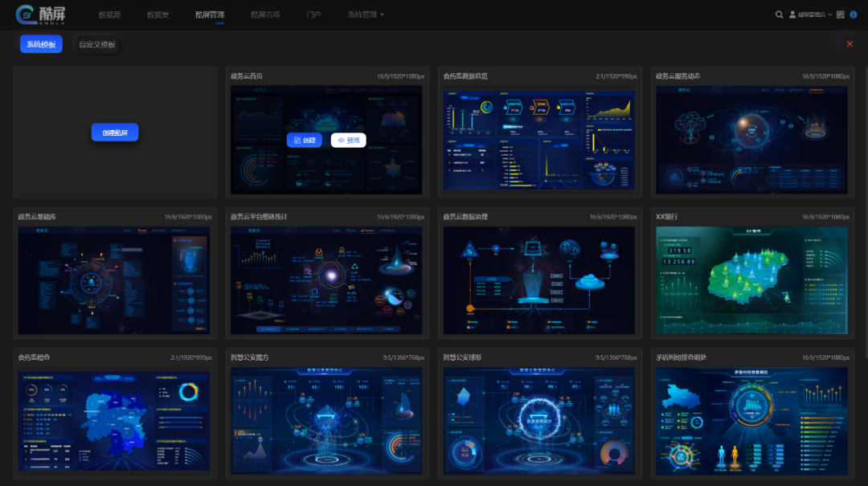Image resolution: width=868 pixels, height=486 pixels.
Task: Click the user avatar icon
Action: [792, 14]
